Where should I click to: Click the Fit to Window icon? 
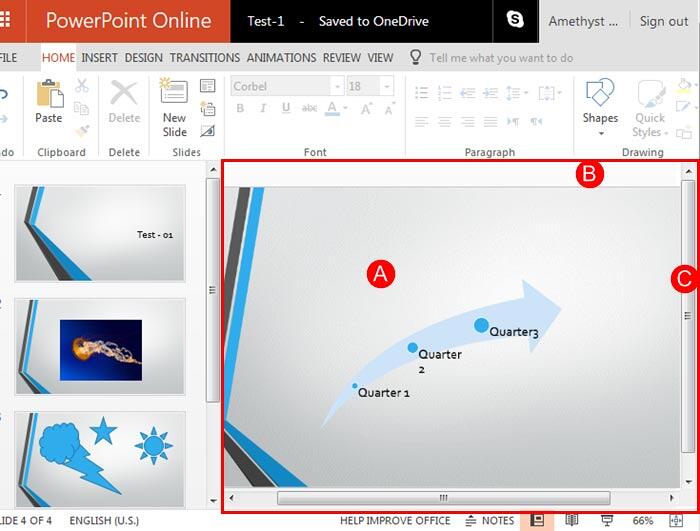point(676,521)
